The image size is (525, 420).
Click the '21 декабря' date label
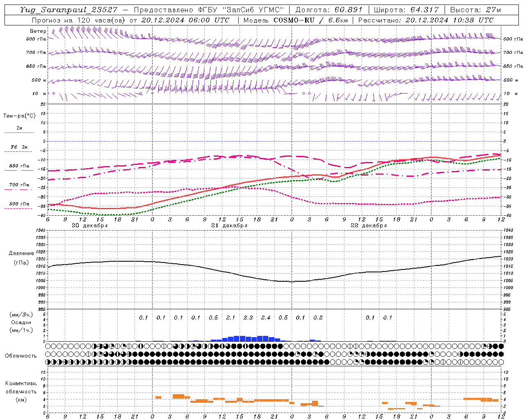229,226
